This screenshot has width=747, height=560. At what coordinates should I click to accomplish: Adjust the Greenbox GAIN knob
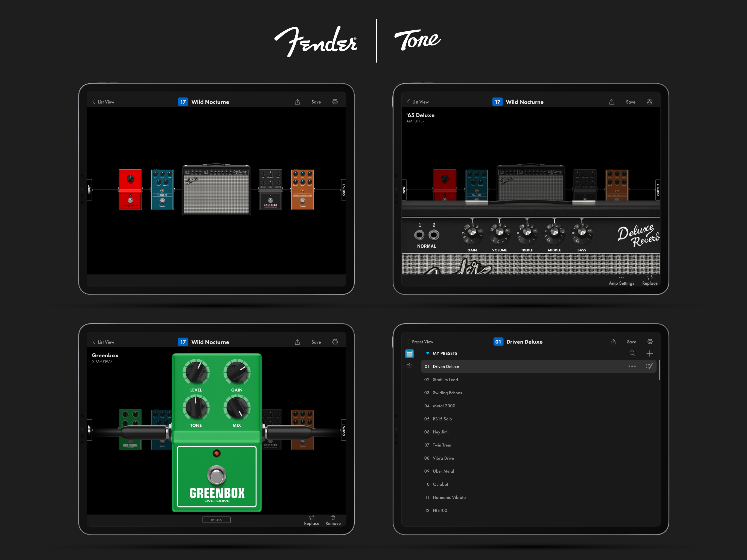coord(237,372)
